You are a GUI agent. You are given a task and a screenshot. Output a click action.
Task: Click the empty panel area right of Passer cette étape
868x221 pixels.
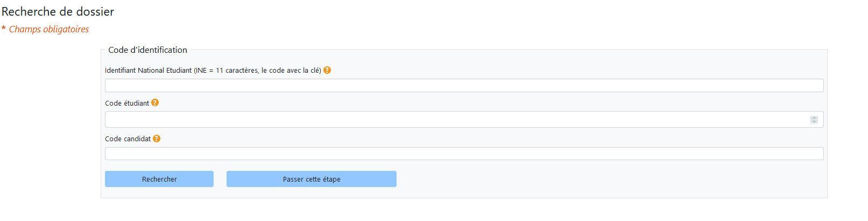(x=592, y=179)
